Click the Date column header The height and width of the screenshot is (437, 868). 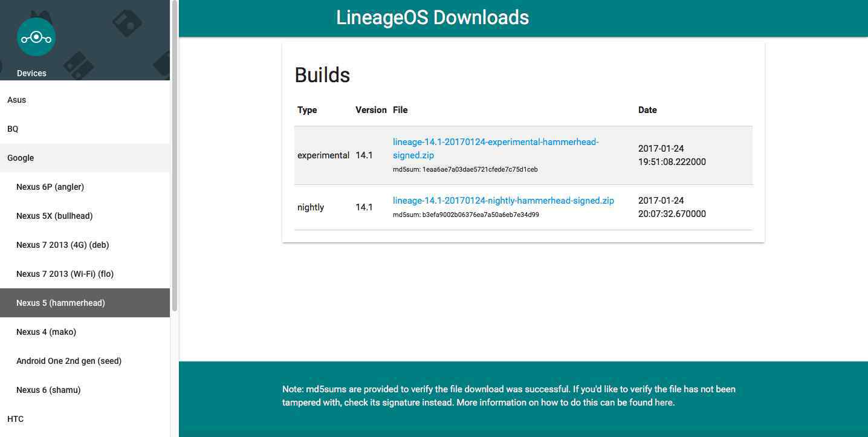pyautogui.click(x=647, y=110)
